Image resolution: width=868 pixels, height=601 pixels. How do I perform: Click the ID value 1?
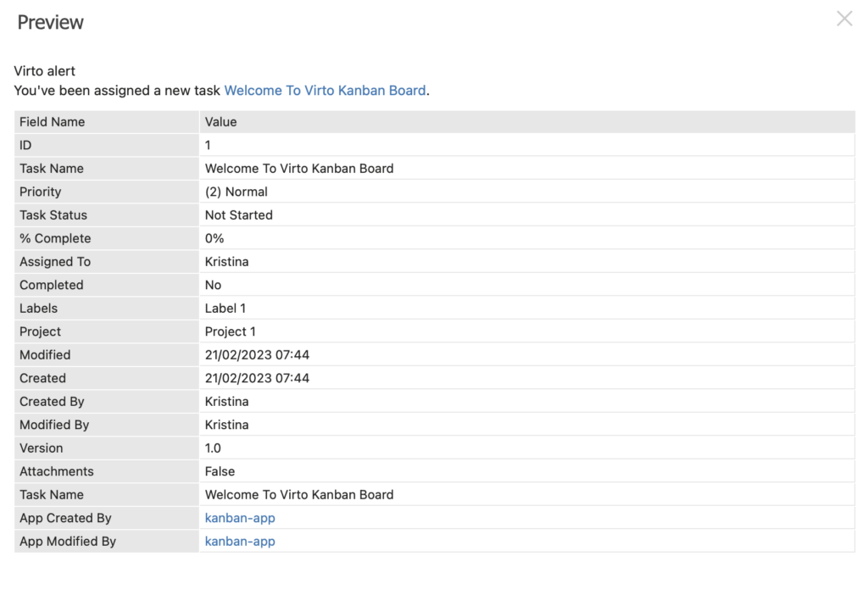coord(208,145)
